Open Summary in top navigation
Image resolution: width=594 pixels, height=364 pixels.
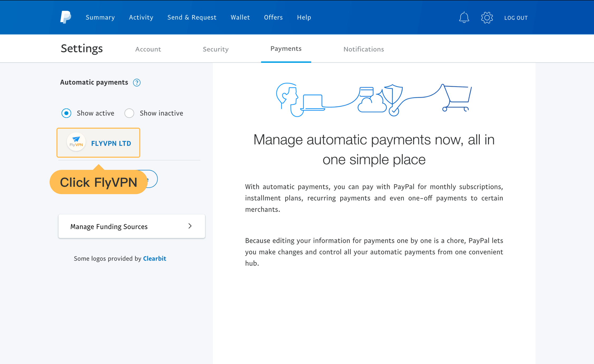pyautogui.click(x=100, y=17)
